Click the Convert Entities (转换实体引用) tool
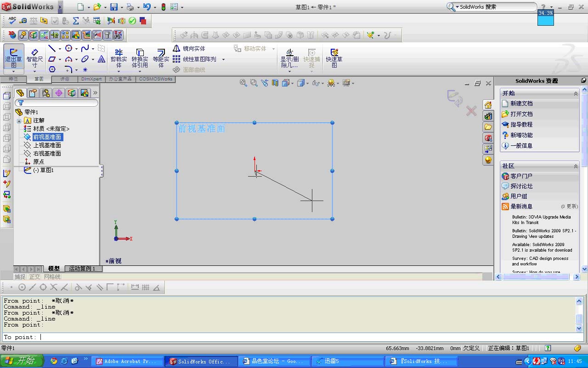 coord(140,58)
